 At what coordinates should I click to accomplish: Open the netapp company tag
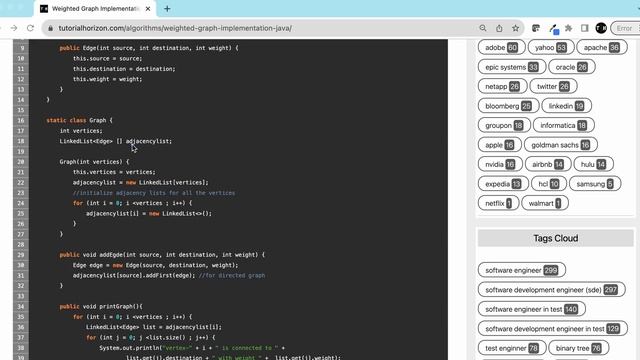pos(502,86)
